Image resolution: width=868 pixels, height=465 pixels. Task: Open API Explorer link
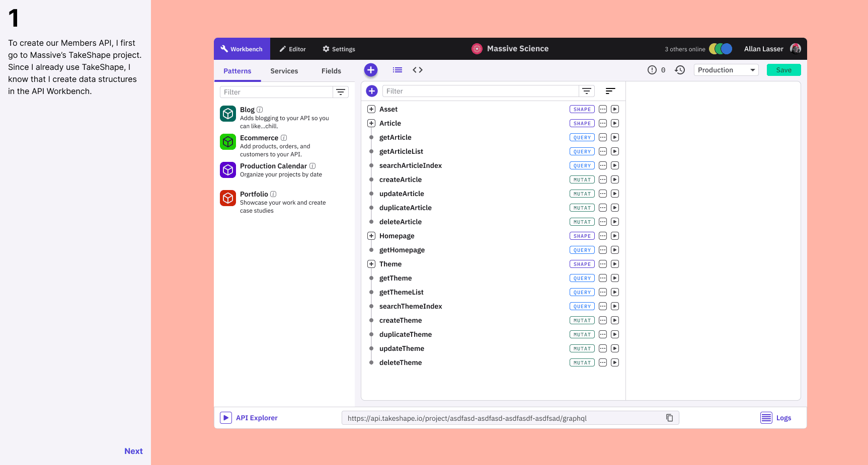(257, 418)
